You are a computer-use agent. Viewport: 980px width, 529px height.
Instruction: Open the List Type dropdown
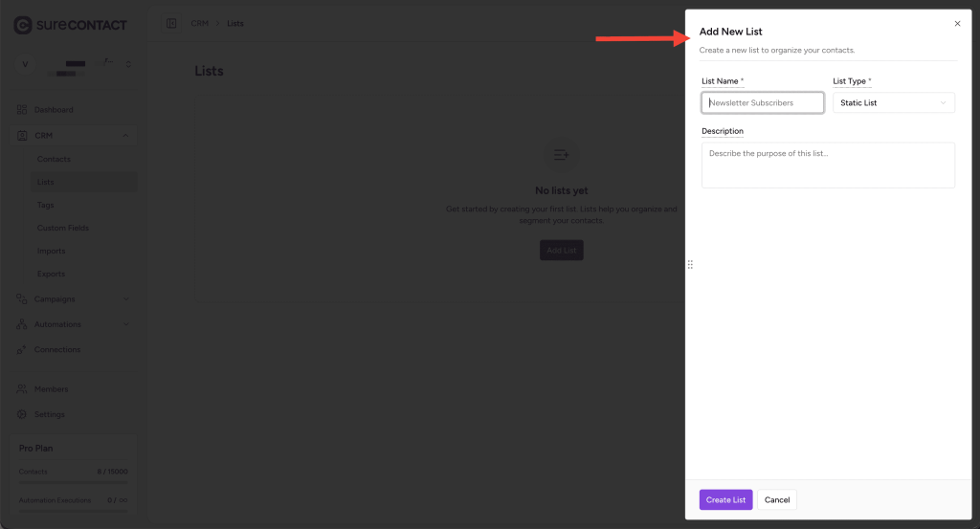(x=894, y=102)
